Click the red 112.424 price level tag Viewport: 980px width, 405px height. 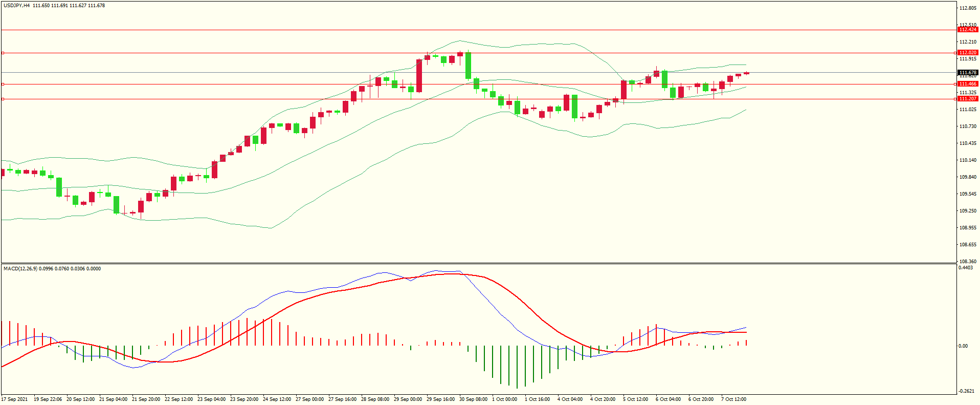pos(967,30)
